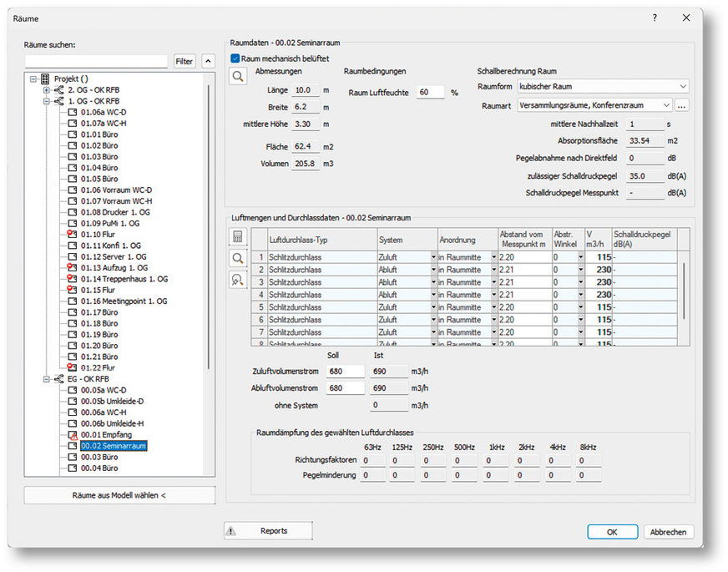Uncheck Raum mechanisch belüftet
The width and height of the screenshot is (728, 572).
click(234, 58)
